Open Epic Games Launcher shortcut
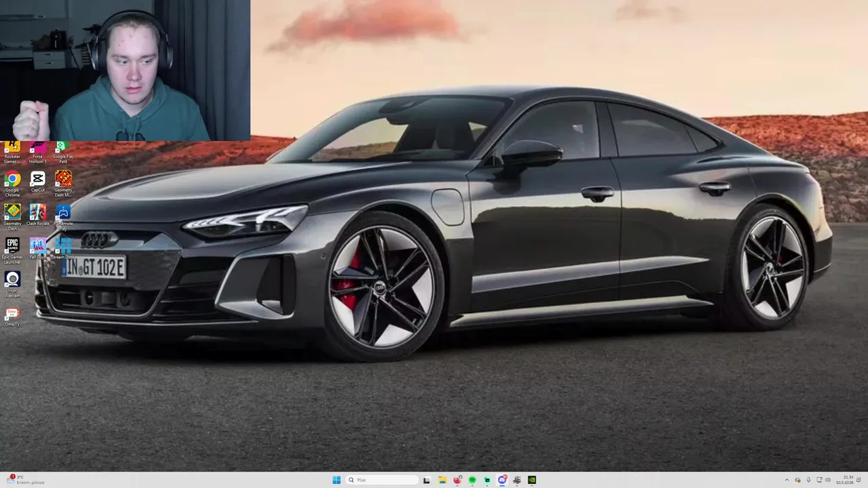This screenshot has height=488, width=868. click(x=12, y=251)
